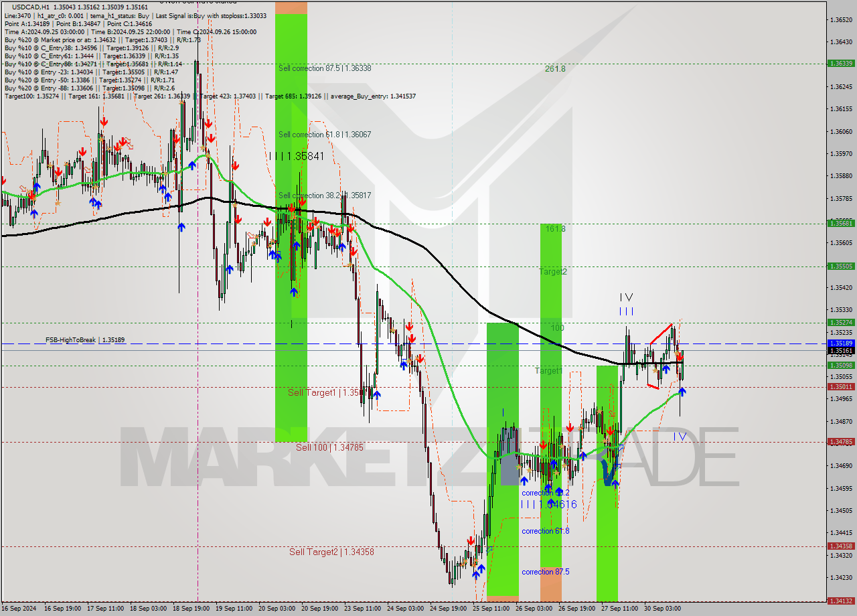Click the green 1.35098 price tag
Screen dimensions: 857x616
click(841, 365)
